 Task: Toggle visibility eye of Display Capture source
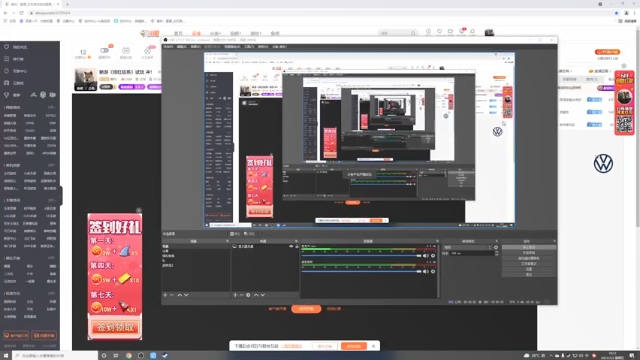point(291,247)
